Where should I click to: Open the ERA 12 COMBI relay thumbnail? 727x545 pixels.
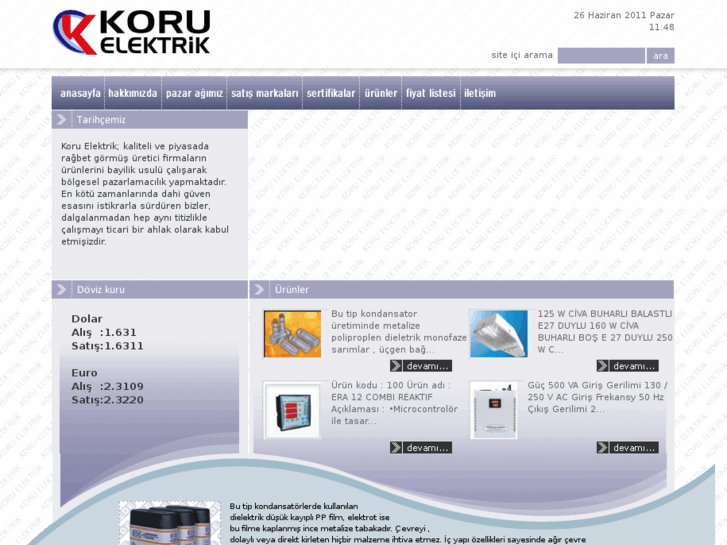click(x=292, y=410)
